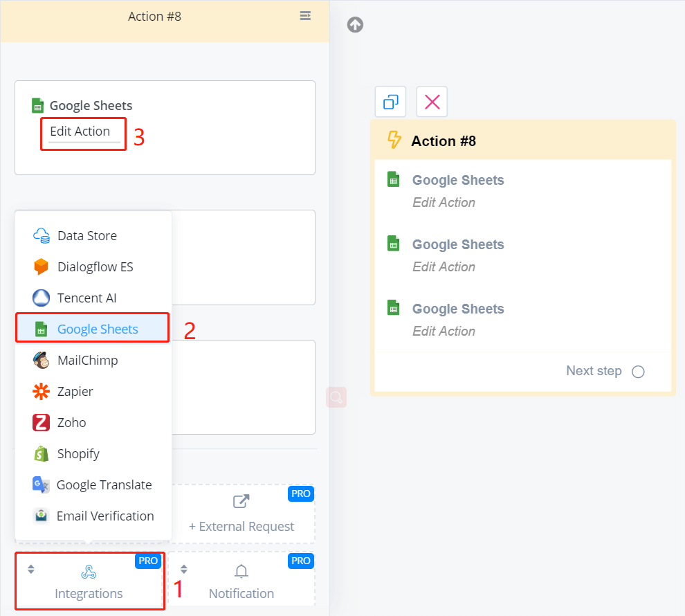Choose Dialogflow ES integration
Viewport: 685px width, 616px height.
tap(95, 266)
